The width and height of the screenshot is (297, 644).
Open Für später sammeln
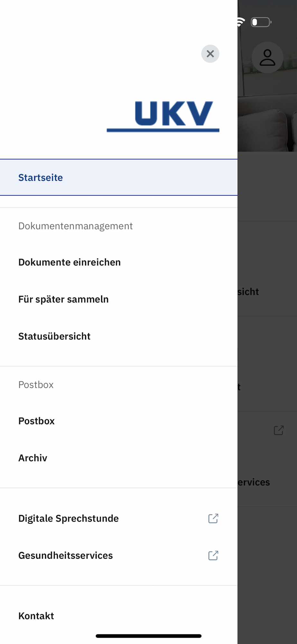click(x=63, y=299)
